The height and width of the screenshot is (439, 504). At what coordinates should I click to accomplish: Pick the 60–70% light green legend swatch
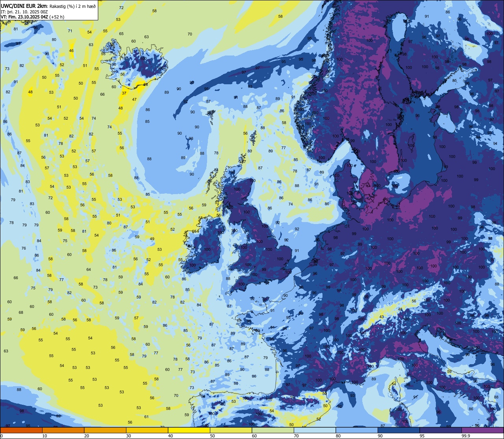coord(273,430)
